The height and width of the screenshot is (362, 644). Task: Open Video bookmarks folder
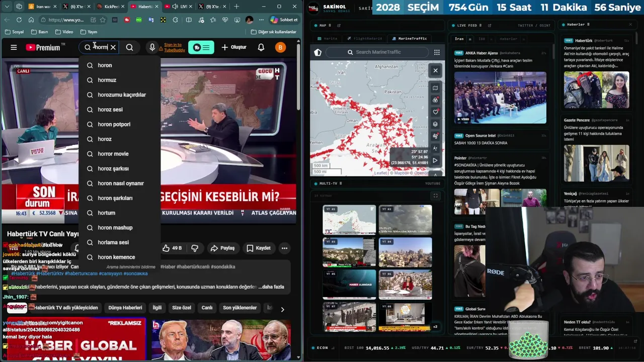point(64,32)
